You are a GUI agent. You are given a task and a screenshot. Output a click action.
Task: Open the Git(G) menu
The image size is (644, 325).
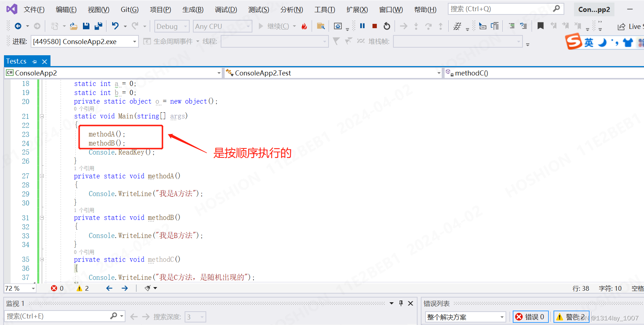point(129,9)
